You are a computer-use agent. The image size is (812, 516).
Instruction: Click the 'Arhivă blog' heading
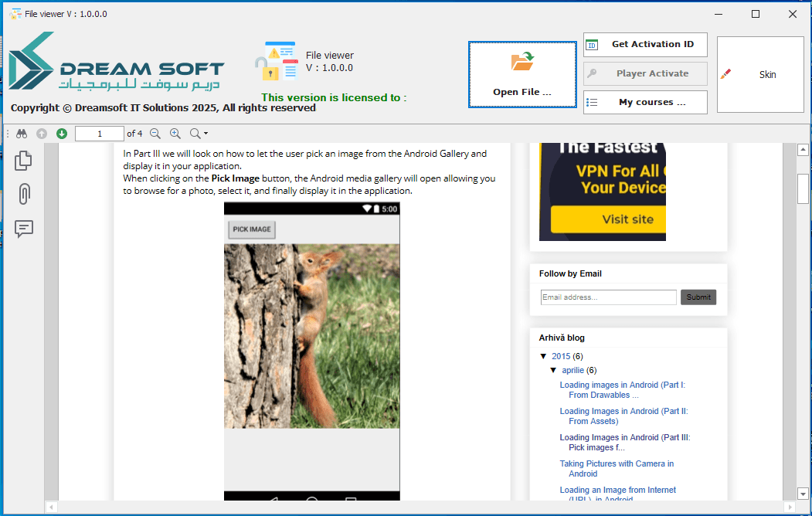click(x=562, y=338)
